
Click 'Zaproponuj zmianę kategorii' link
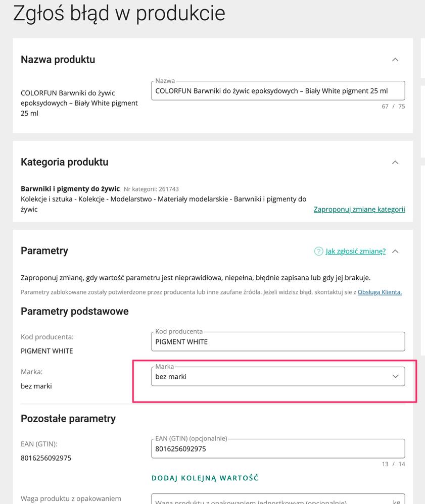point(359,209)
